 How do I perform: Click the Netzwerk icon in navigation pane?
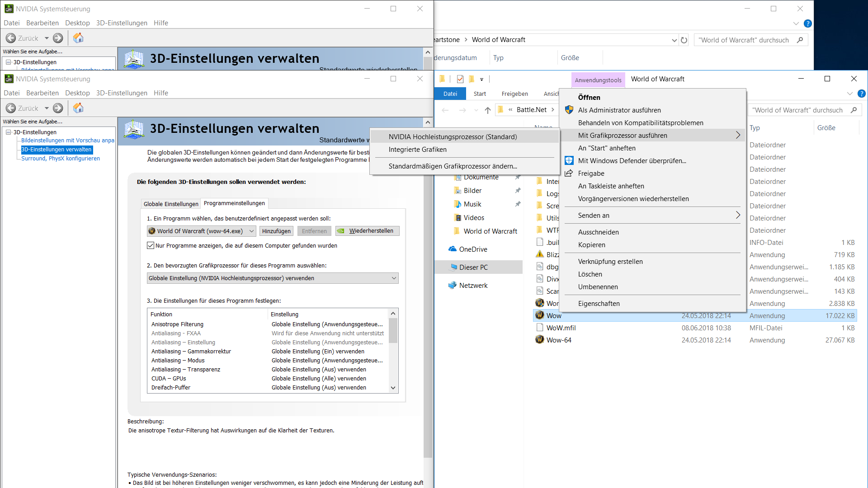click(x=453, y=285)
